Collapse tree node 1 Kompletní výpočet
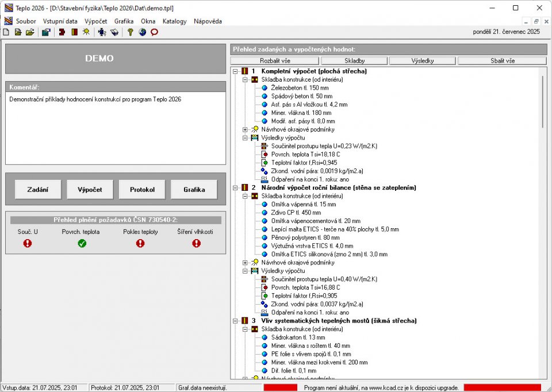 (x=235, y=71)
